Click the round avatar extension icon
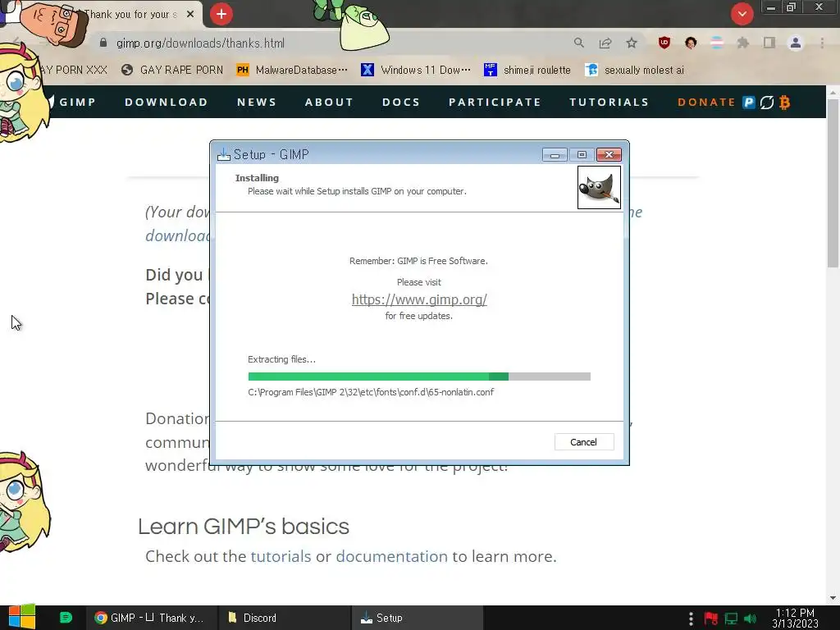Image resolution: width=840 pixels, height=630 pixels. click(691, 43)
